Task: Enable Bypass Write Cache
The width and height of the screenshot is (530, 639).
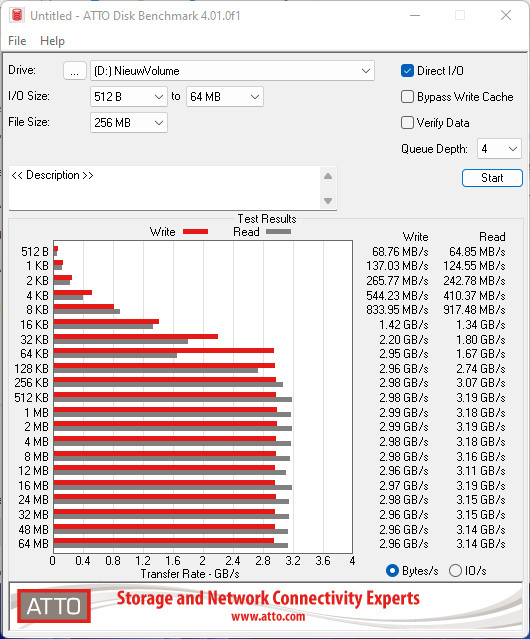Action: pos(407,97)
